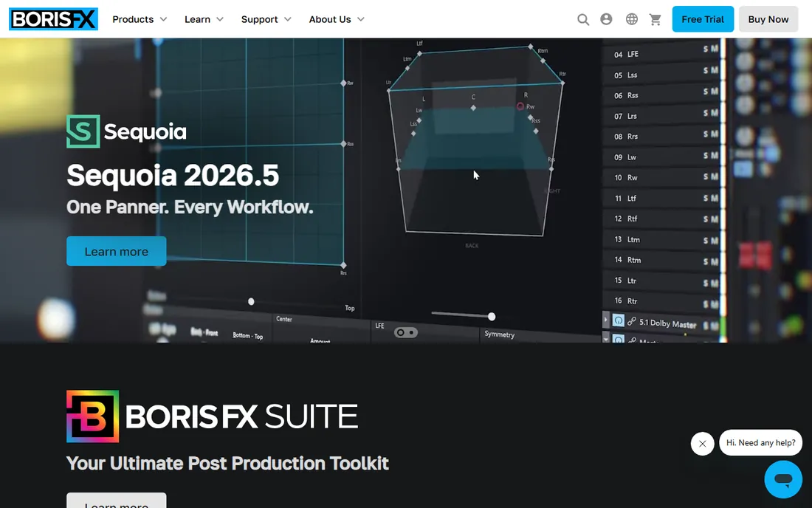Click the Buy Now button

click(768, 19)
